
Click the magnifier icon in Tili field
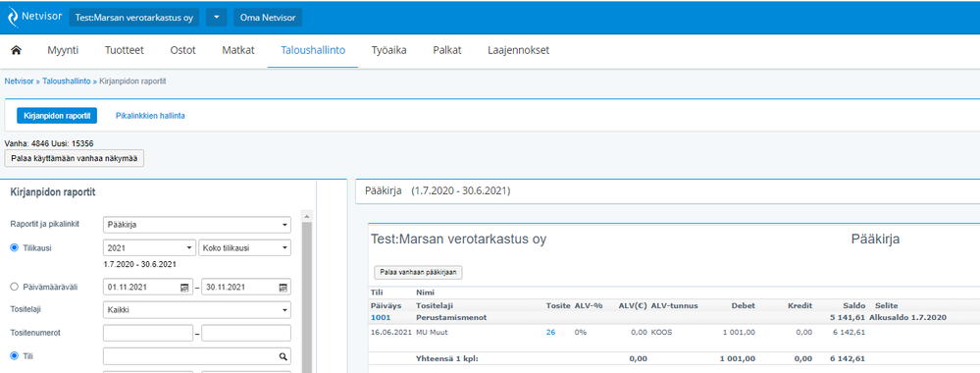coord(284,356)
